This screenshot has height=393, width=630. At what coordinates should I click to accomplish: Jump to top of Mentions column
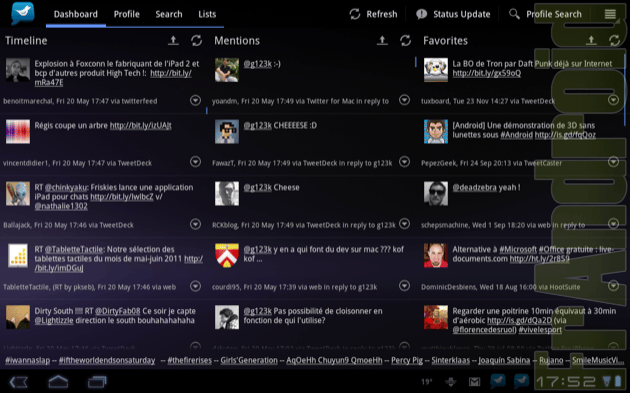pos(382,40)
